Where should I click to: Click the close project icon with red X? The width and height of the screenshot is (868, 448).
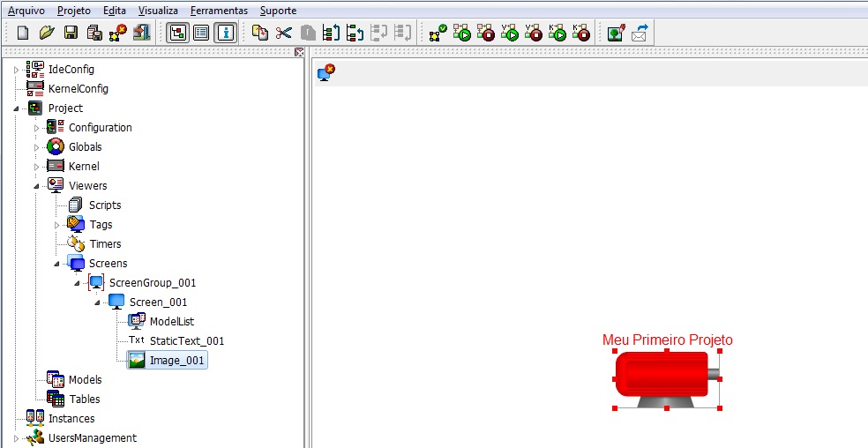[x=118, y=33]
